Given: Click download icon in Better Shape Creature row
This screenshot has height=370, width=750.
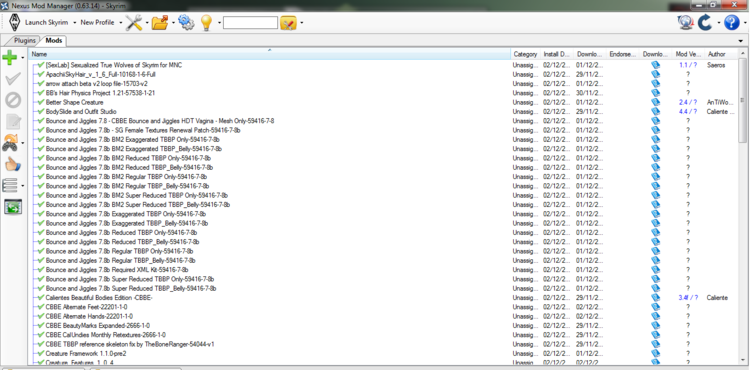Looking at the screenshot, I should (655, 102).
